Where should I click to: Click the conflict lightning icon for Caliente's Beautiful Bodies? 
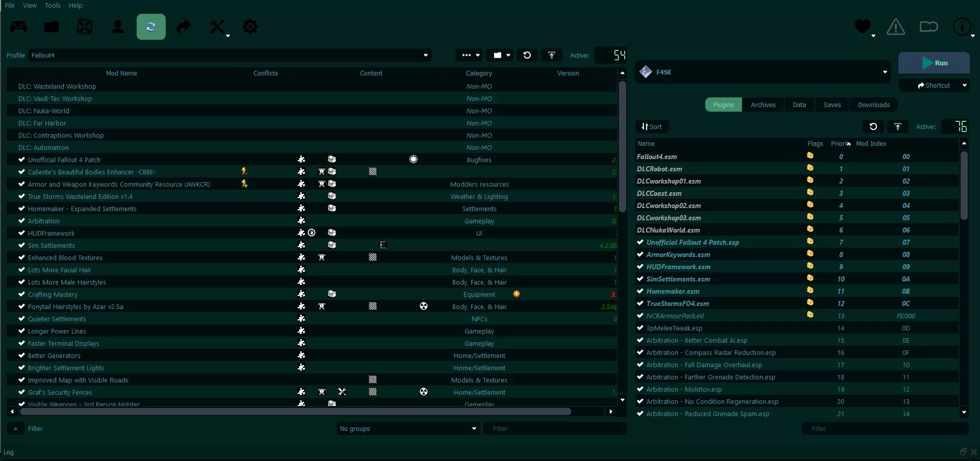point(245,171)
